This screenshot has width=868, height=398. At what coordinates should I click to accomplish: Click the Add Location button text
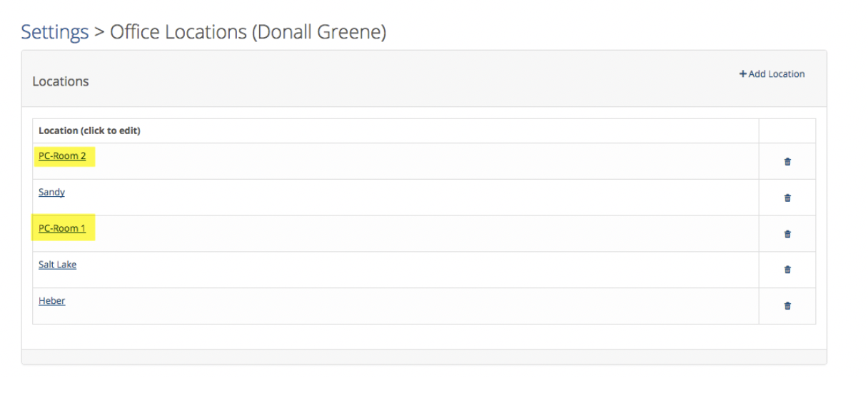(777, 74)
